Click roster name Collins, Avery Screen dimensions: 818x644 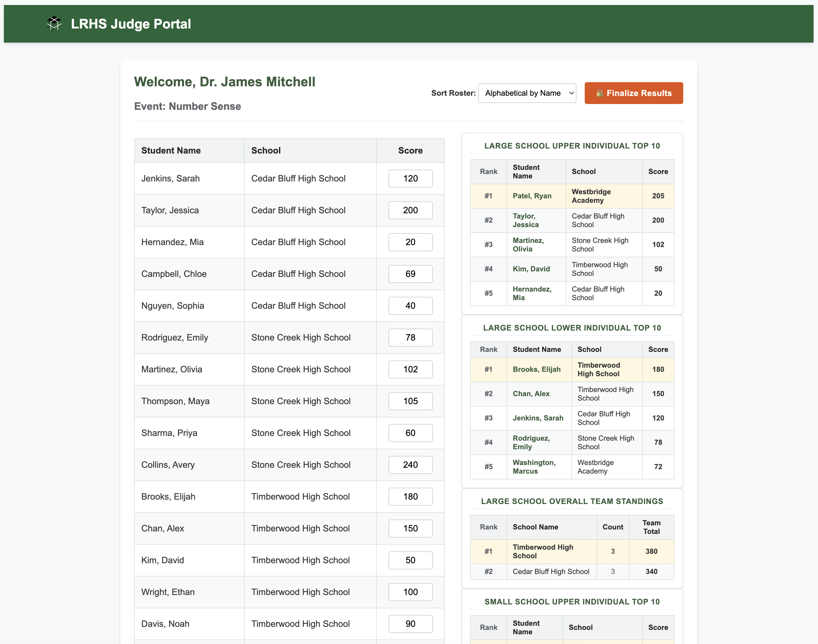pos(168,464)
